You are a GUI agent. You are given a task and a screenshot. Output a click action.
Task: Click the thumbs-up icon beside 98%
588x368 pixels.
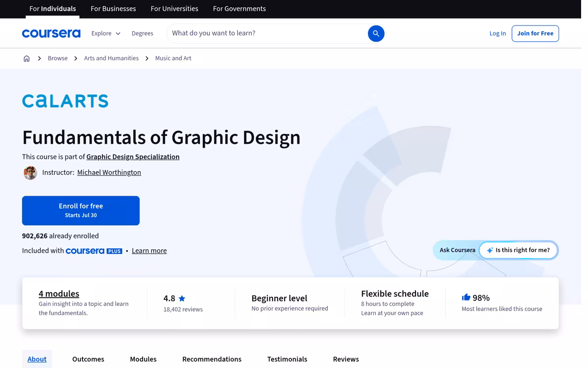[x=466, y=297]
